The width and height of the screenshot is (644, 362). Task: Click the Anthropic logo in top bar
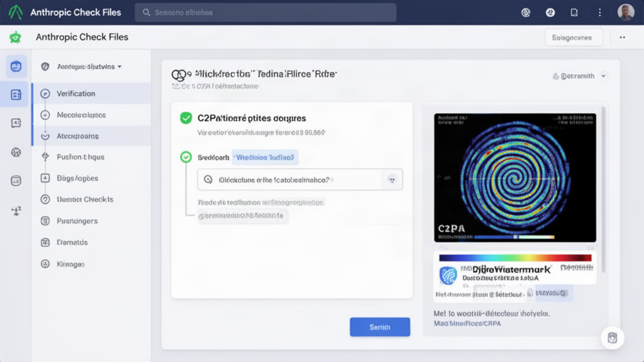click(16, 13)
